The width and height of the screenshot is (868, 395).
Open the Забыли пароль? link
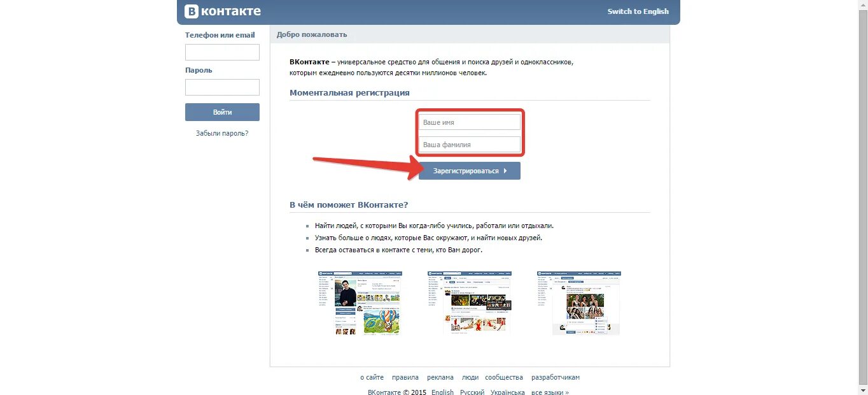pos(222,133)
